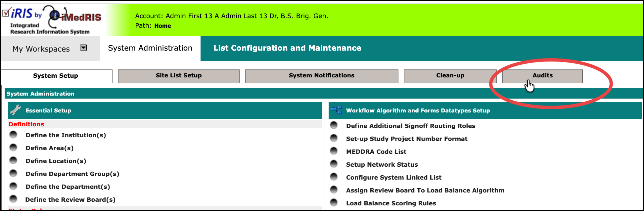The width and height of the screenshot is (644, 211).
Task: Open Define Location(s) link
Action: point(56,161)
